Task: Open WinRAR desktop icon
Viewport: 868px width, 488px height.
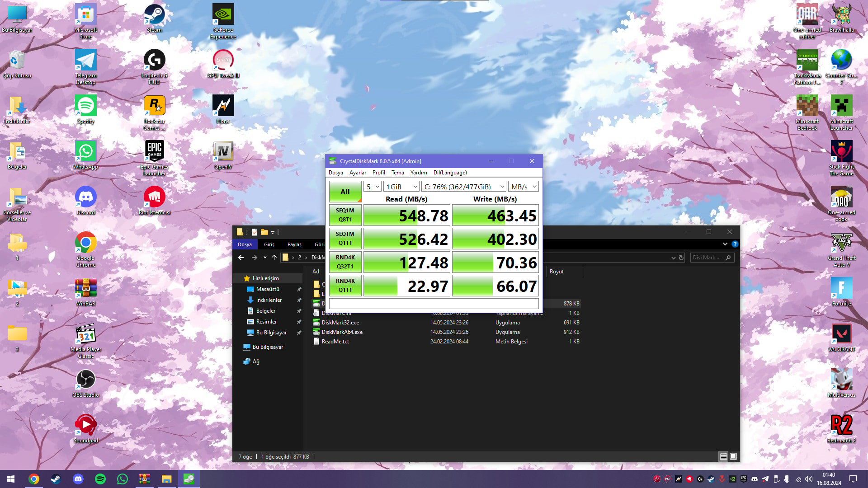Action: coord(85,292)
